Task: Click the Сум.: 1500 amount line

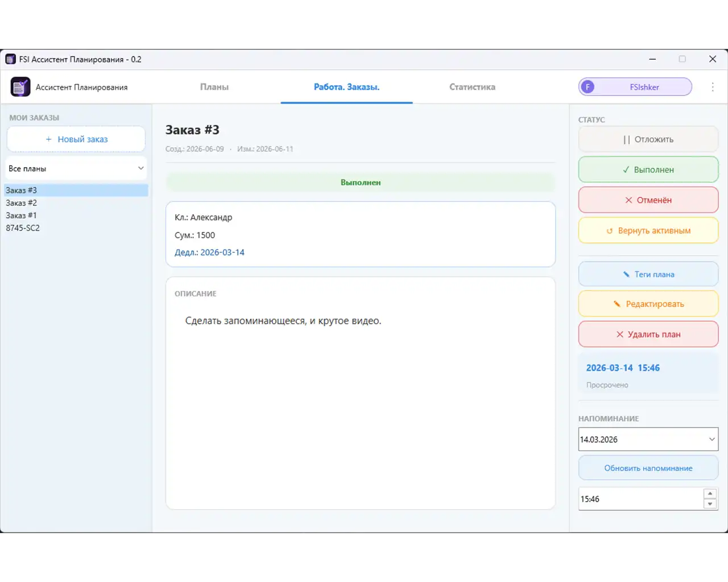Action: pyautogui.click(x=195, y=235)
